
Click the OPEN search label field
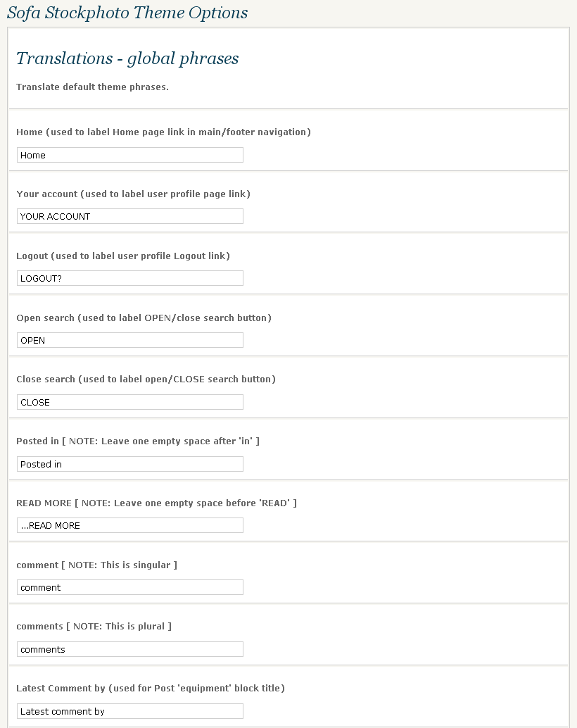pos(130,340)
